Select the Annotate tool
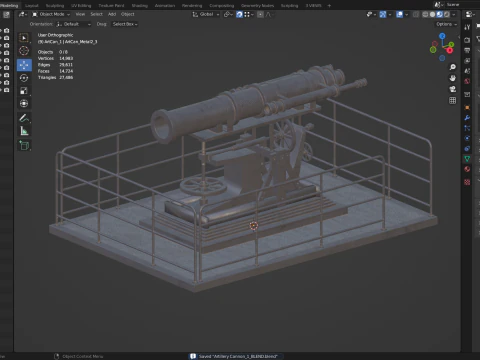 coord(24,118)
